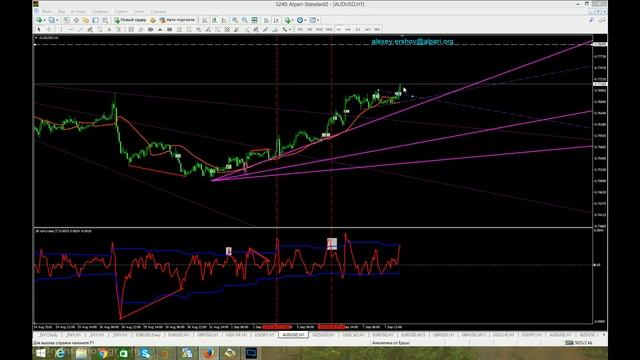Switch timeframe to D1
This screenshot has width=640, height=360.
358,29
